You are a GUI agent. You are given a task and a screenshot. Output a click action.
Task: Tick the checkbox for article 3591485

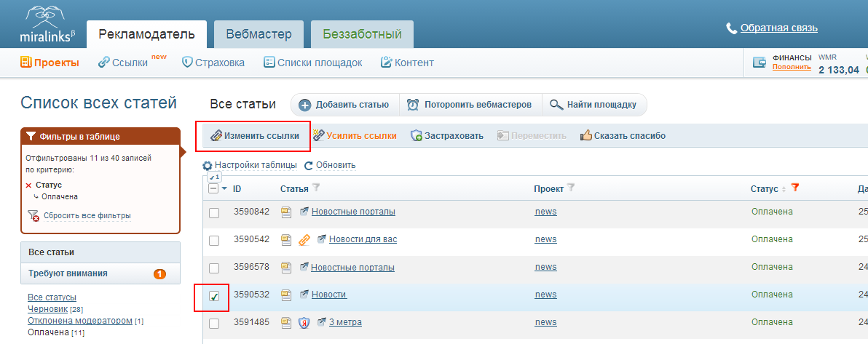coord(213,324)
